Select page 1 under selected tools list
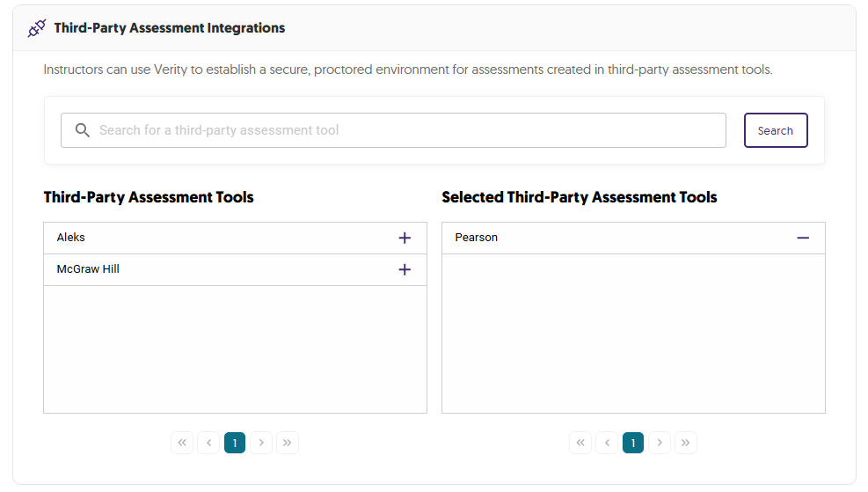This screenshot has width=868, height=492. 633,443
